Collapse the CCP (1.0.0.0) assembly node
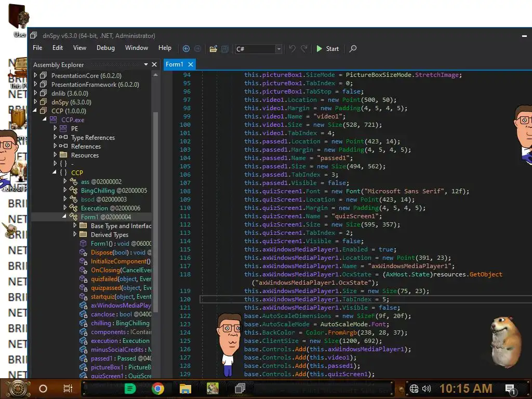Screen dimensions: 532x399 pyautogui.click(x=35, y=110)
